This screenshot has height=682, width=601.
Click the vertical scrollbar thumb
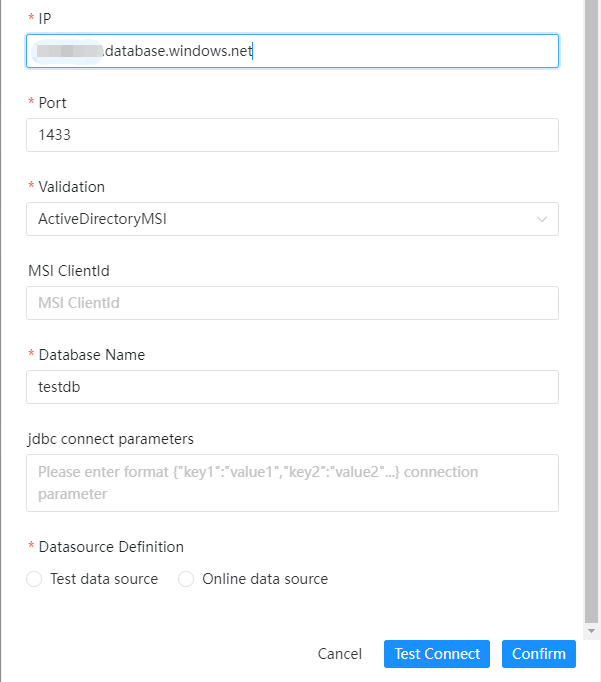tap(591, 300)
